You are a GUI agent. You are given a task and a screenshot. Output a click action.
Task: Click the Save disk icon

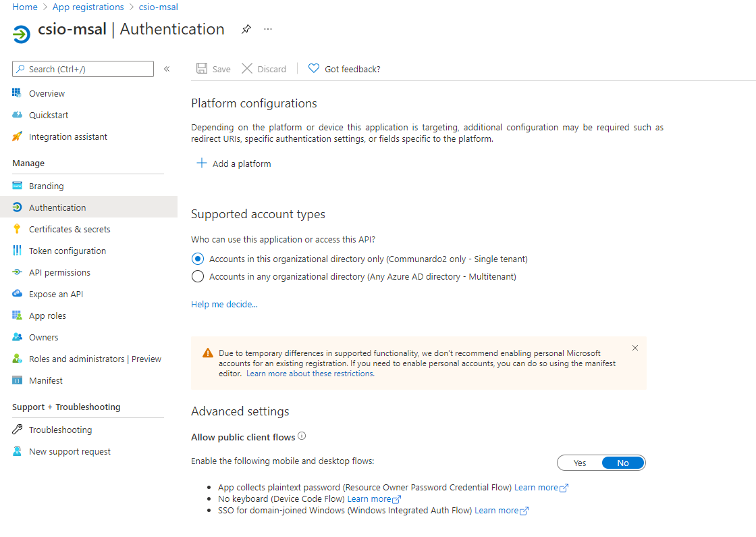click(202, 69)
